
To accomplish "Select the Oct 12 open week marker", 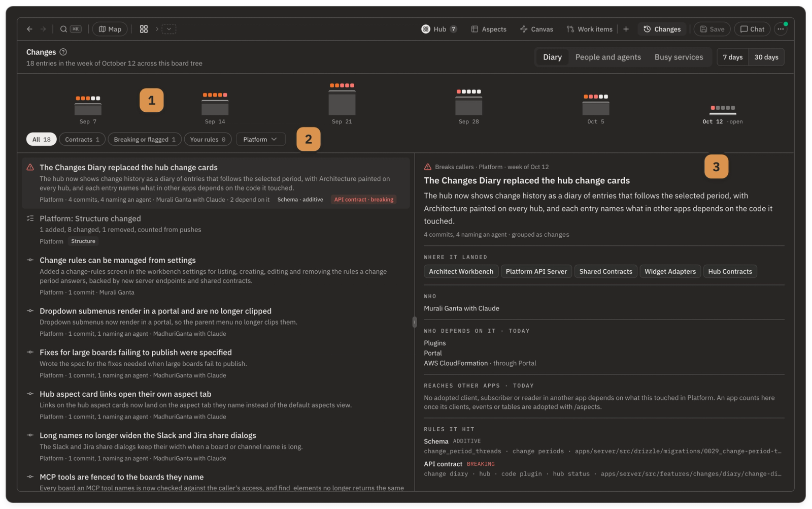I will pos(723,114).
